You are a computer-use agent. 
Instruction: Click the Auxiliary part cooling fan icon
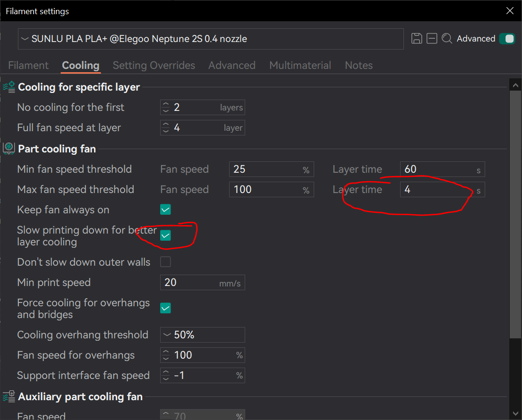coord(9,396)
